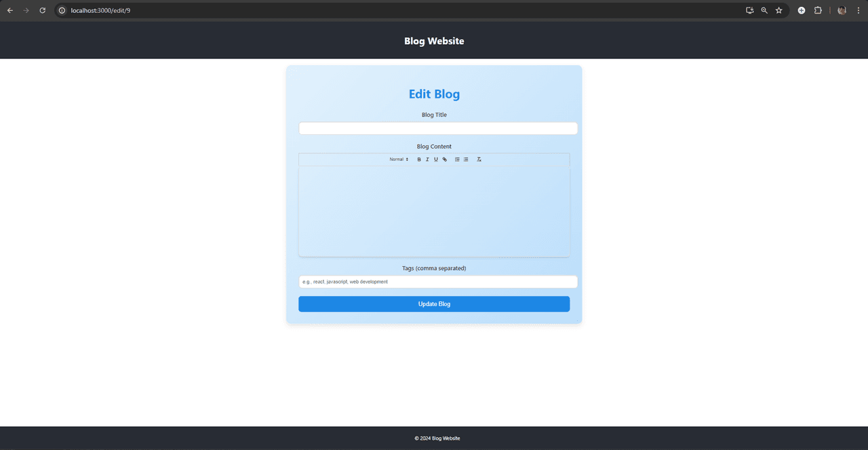The width and height of the screenshot is (868, 450).
Task: Click the browser forward arrow
Action: [26, 10]
